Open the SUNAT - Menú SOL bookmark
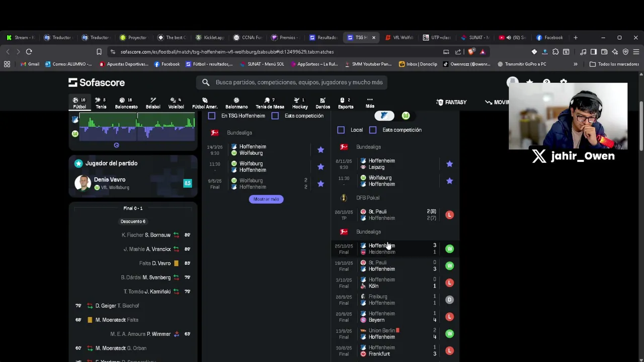This screenshot has width=644, height=362. coord(262,64)
